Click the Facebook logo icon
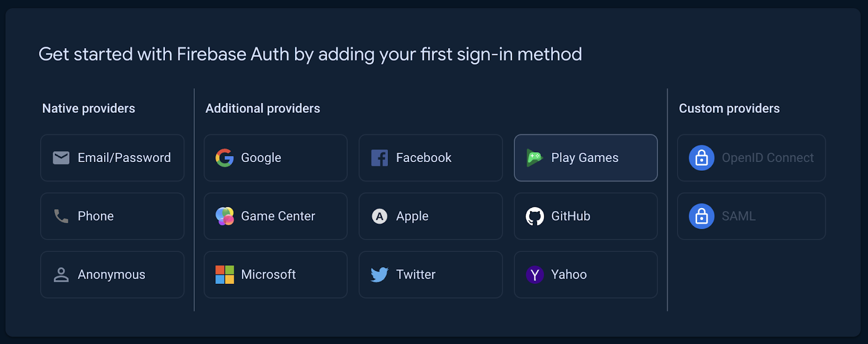 point(380,158)
